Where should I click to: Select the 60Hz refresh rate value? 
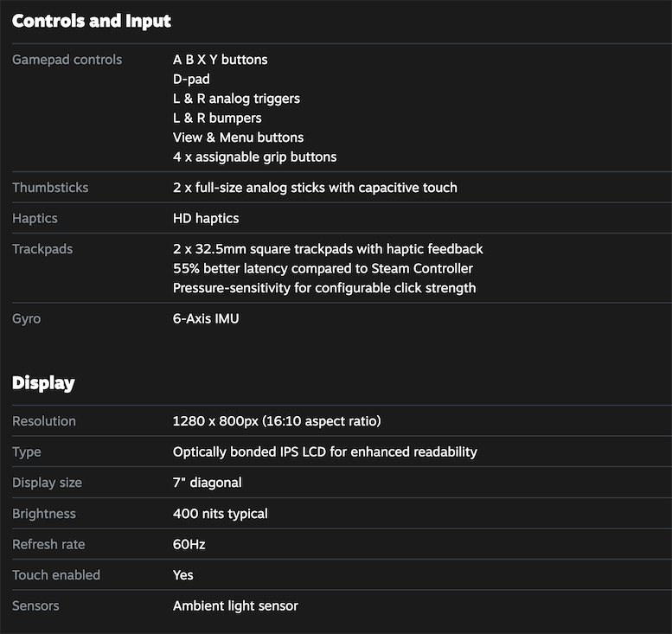[189, 544]
